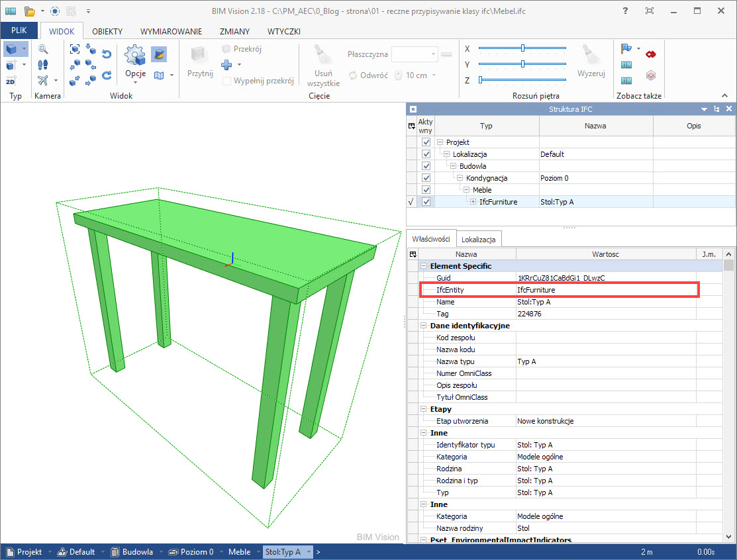The width and height of the screenshot is (737, 560).
Task: Click the X axis floor-spread slider handle
Action: tap(522, 48)
